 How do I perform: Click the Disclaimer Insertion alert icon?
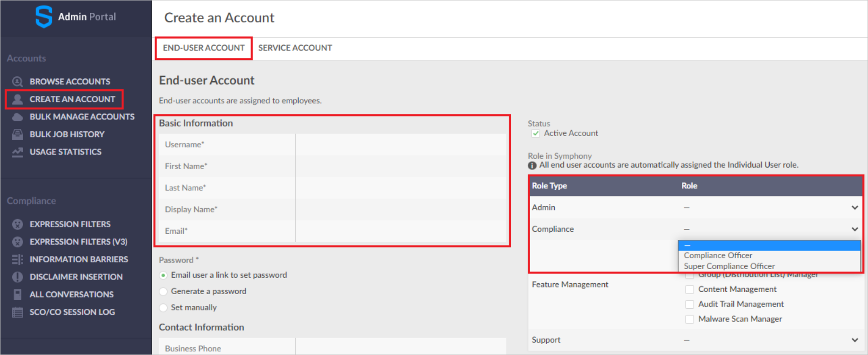pyautogui.click(x=17, y=277)
